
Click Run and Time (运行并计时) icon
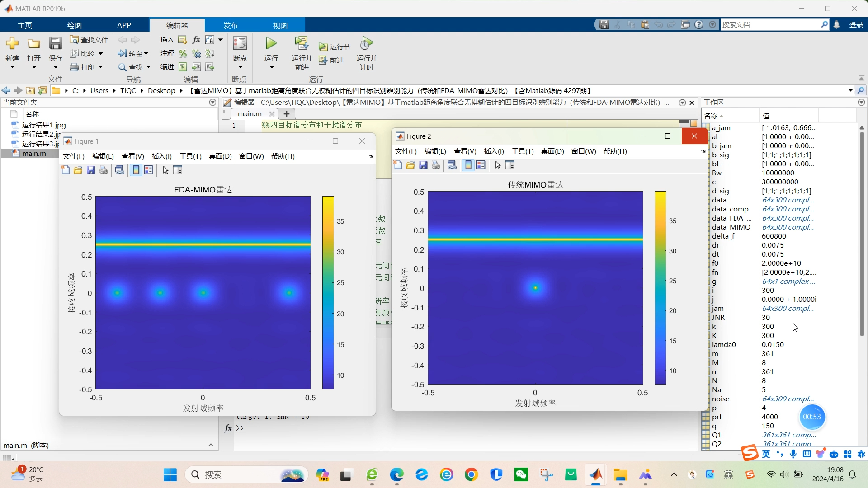[366, 44]
